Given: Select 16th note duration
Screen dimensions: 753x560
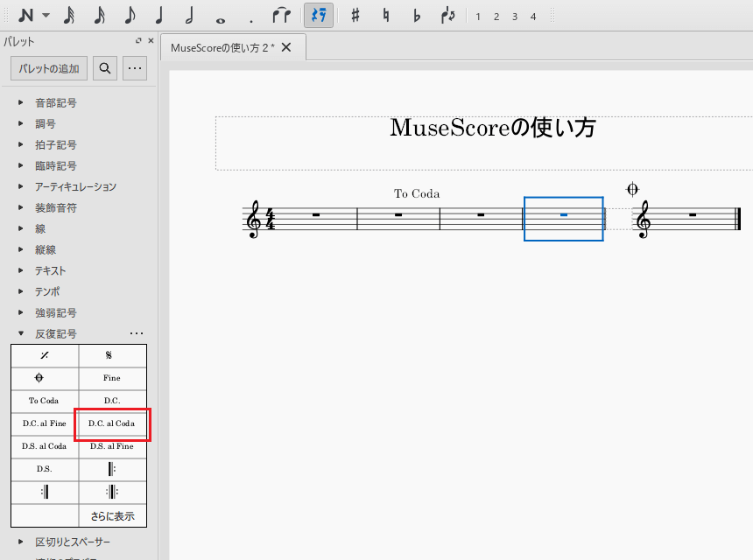Looking at the screenshot, I should 100,16.
